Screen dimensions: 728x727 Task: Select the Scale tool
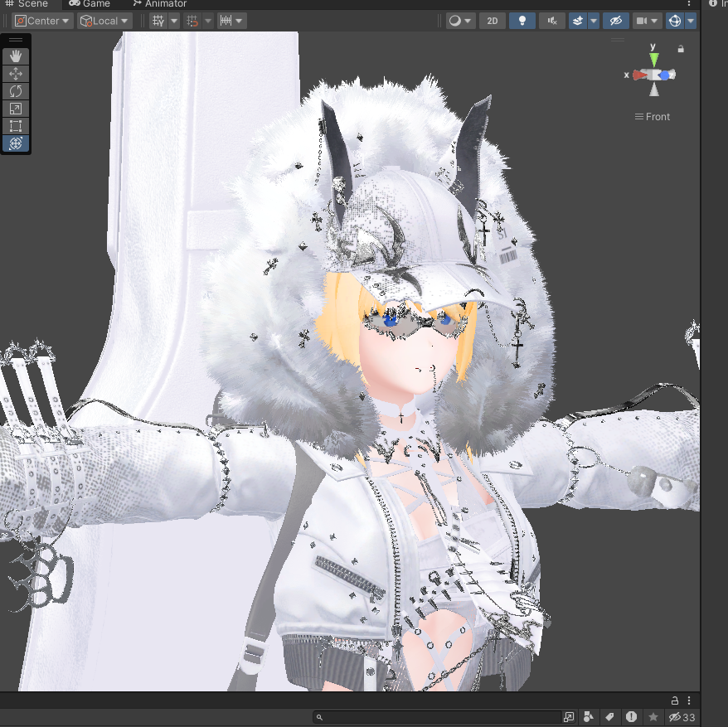(15, 109)
